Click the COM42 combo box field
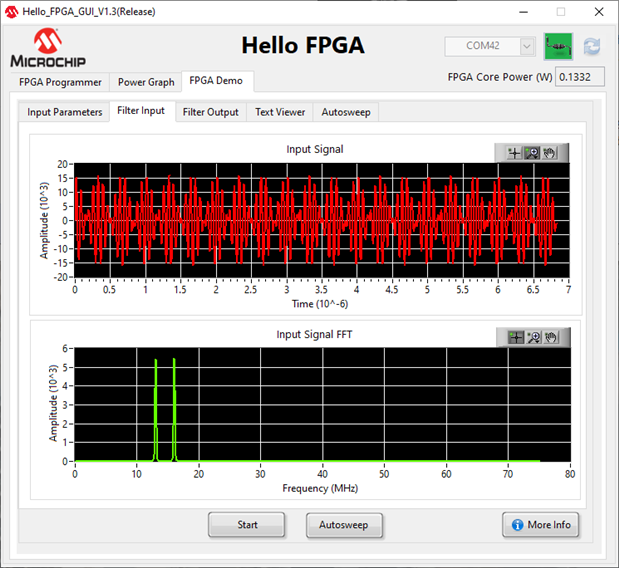Image resolution: width=619 pixels, height=568 pixels. (490, 47)
